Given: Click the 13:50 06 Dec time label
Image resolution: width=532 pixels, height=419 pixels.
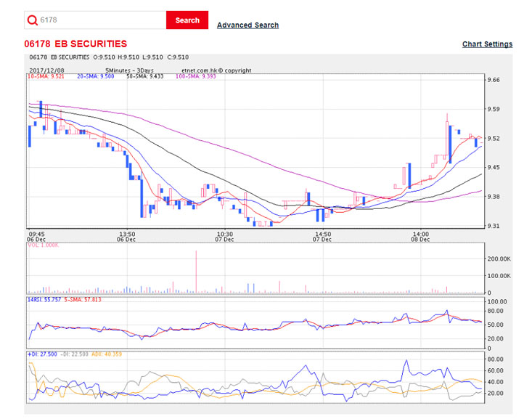Looking at the screenshot, I should pyautogui.click(x=126, y=237).
